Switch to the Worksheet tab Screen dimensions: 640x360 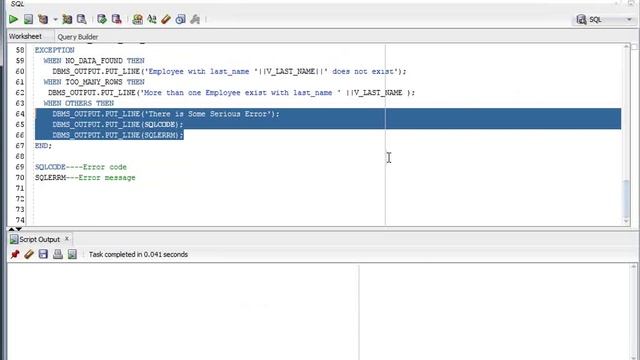25,36
